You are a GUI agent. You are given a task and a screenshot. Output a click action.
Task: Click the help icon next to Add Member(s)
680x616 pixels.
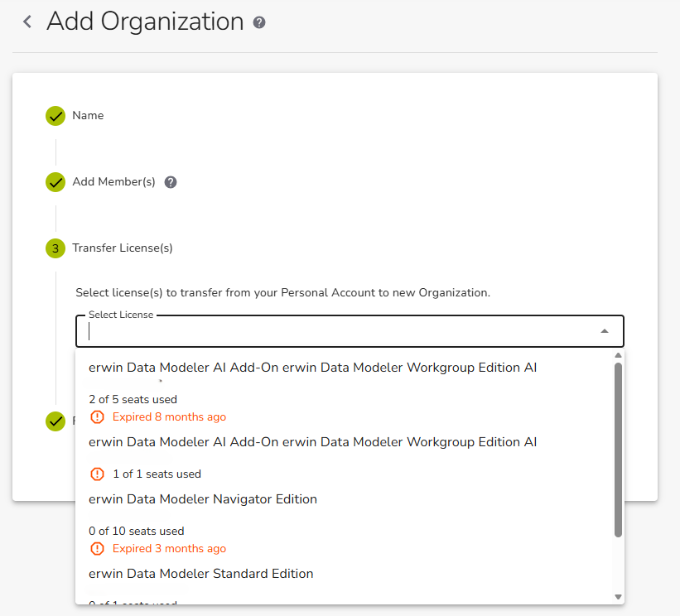[171, 182]
